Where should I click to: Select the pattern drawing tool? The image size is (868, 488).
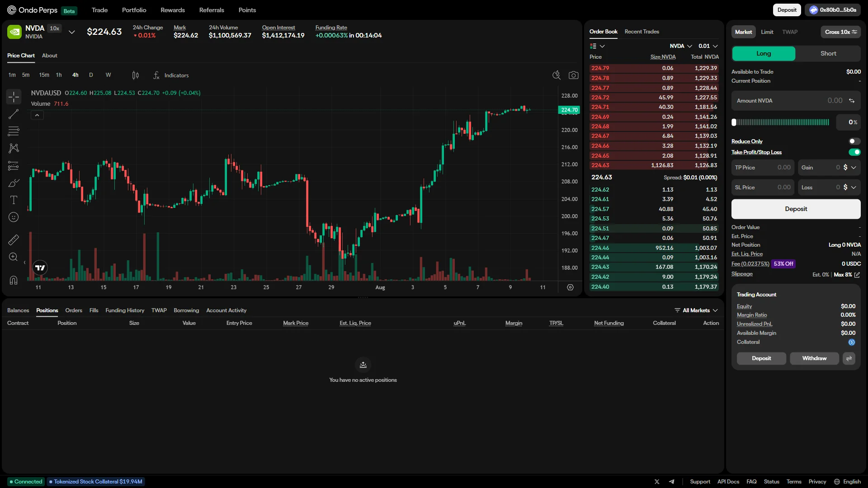(14, 148)
